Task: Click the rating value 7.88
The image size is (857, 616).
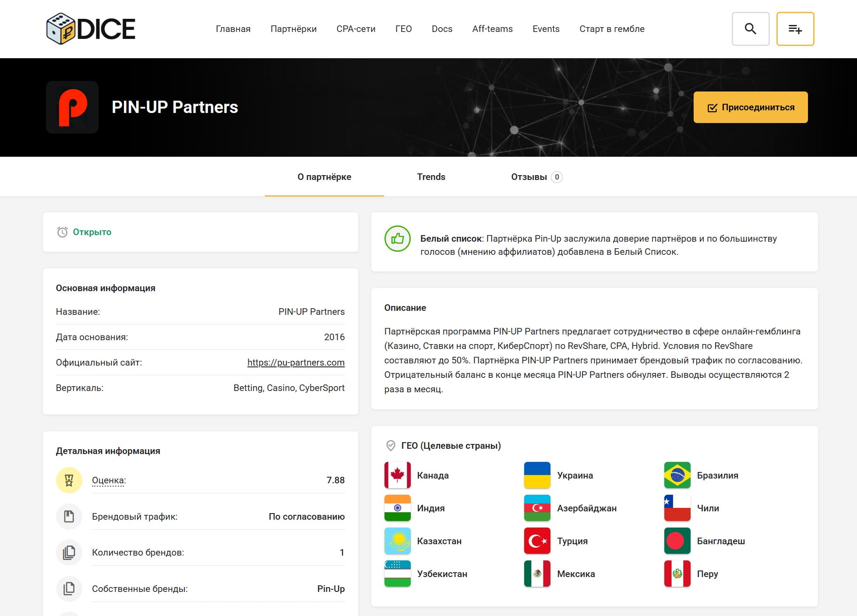Action: tap(336, 480)
